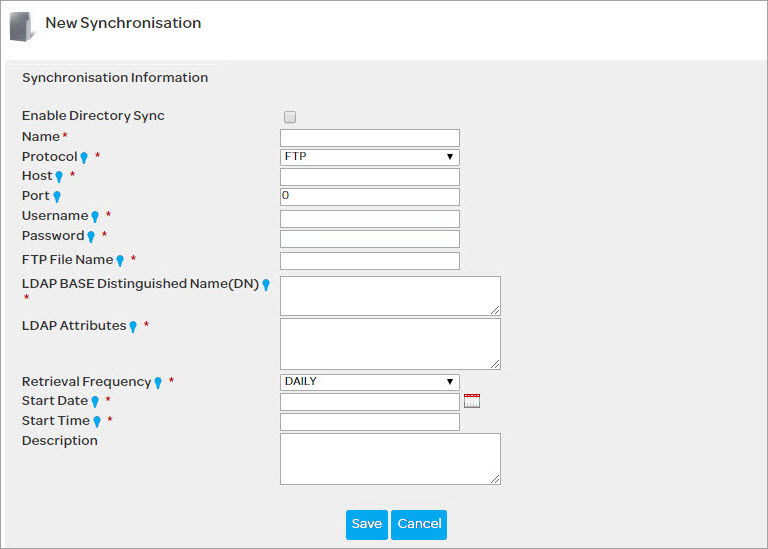Click the info icon beside LDAP Attributes
The height and width of the screenshot is (549, 768).
click(x=133, y=327)
